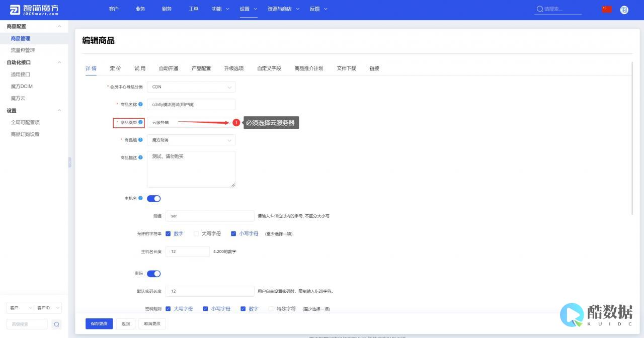Open 业务 in the top navigation

pos(140,9)
